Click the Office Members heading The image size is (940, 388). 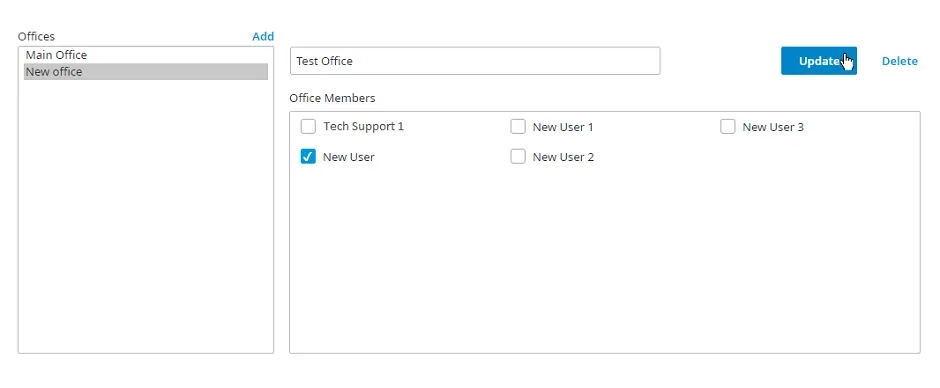click(332, 98)
